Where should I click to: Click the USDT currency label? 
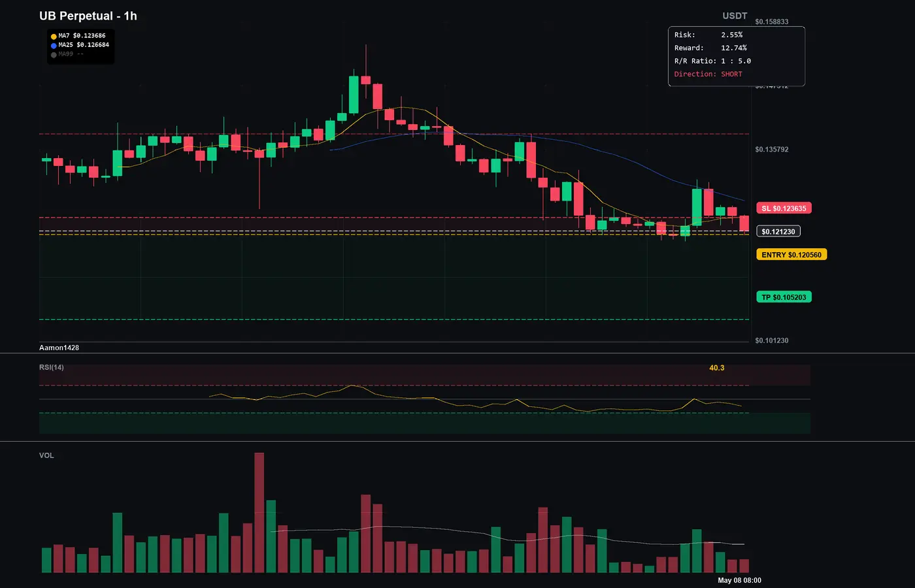pos(735,16)
